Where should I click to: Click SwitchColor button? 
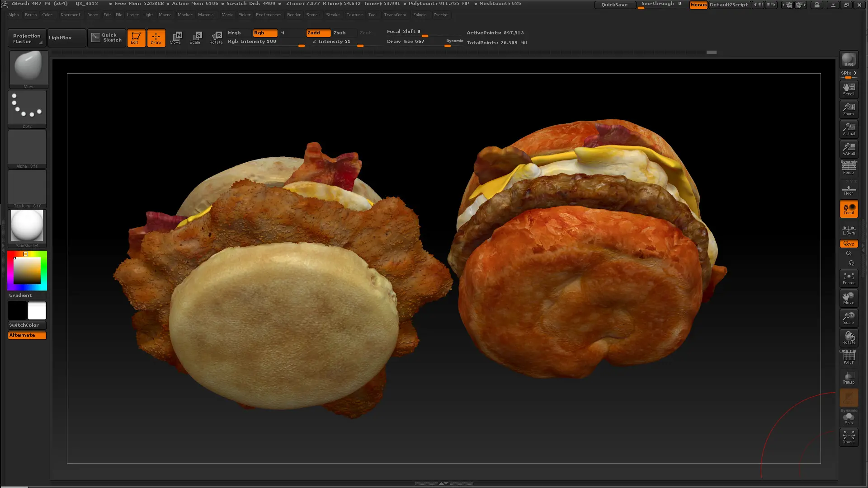click(x=27, y=325)
